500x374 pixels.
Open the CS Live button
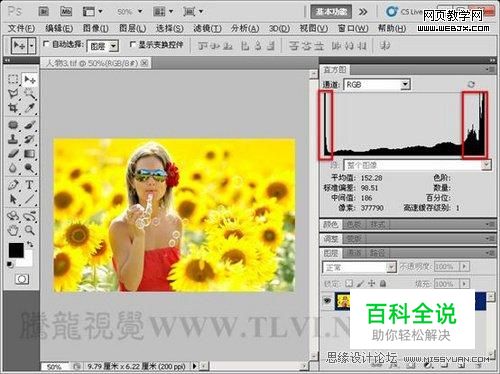(x=404, y=12)
